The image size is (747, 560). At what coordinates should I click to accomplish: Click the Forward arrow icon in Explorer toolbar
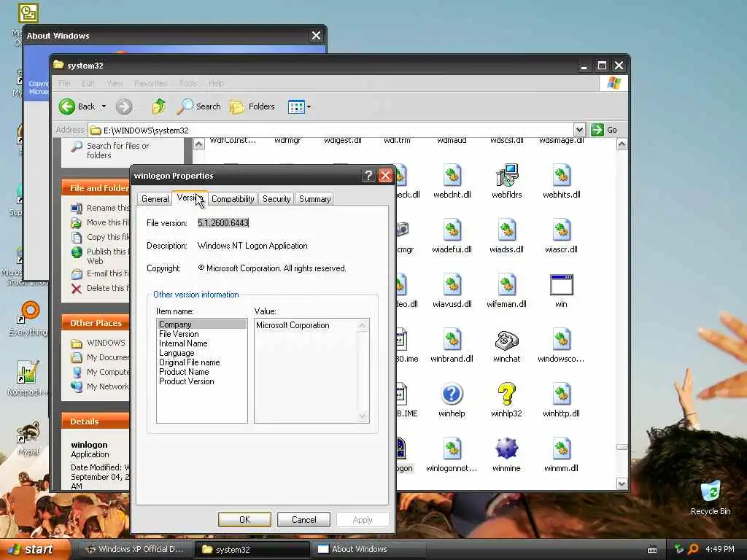pos(124,106)
